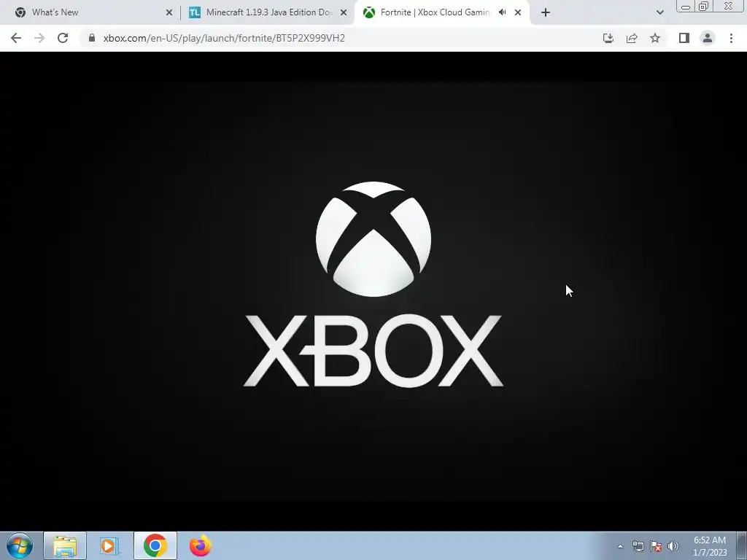This screenshot has width=747, height=560.
Task: Open Firefox from the taskbar
Action: tap(200, 545)
